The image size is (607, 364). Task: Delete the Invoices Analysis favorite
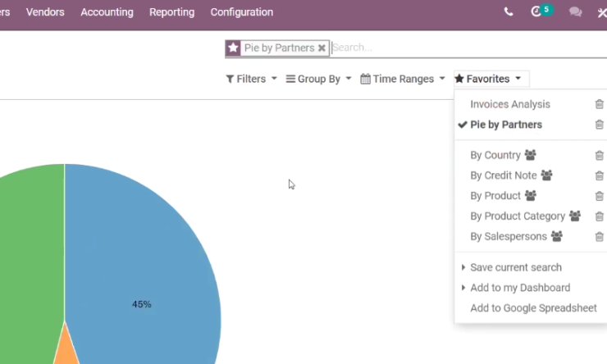pyautogui.click(x=600, y=104)
